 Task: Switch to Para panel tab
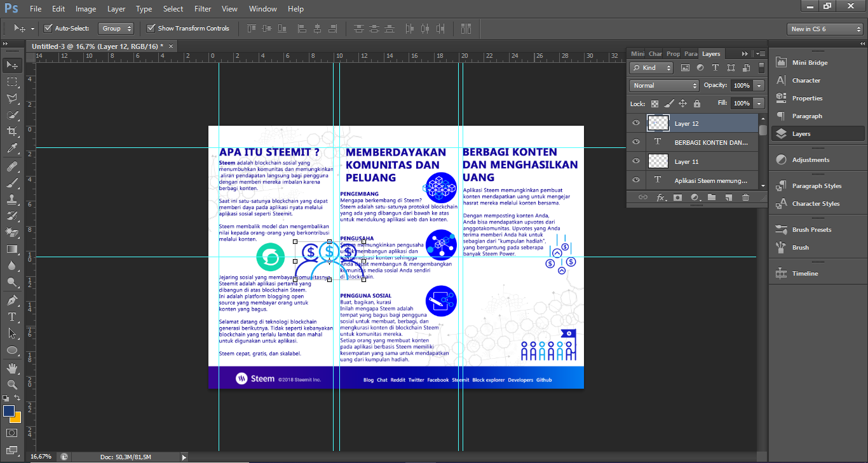(x=691, y=54)
